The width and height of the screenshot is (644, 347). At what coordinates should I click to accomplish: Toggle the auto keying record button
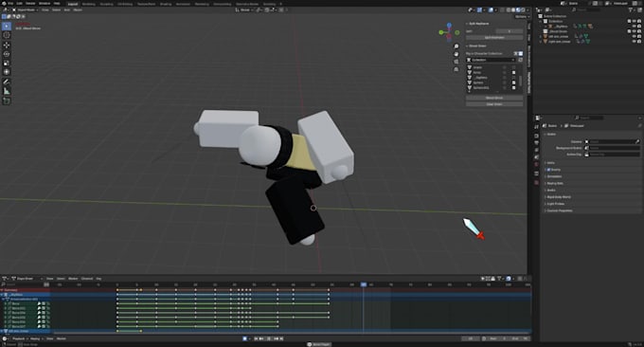[244, 338]
